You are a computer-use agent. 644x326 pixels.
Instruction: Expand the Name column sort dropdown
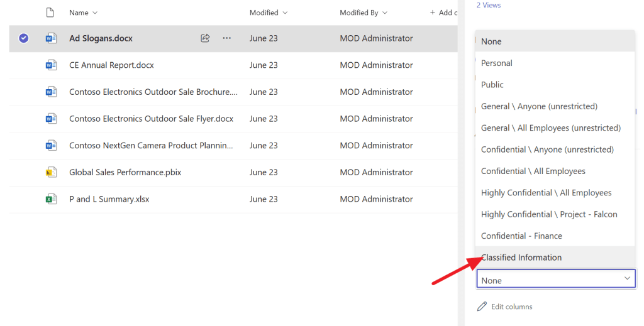[95, 13]
